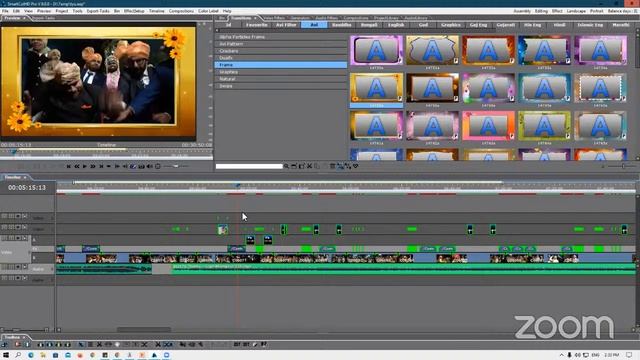The image size is (640, 360).
Task: Select the God category button
Action: [423, 25]
